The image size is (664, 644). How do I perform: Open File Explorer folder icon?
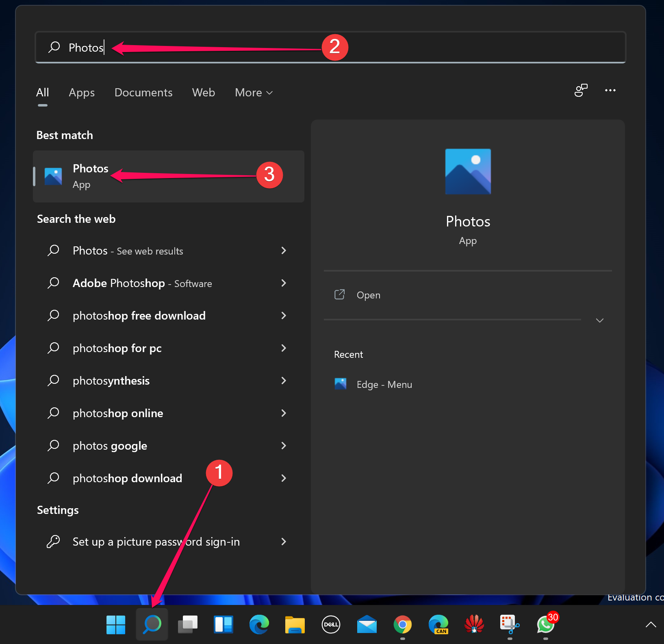click(295, 624)
